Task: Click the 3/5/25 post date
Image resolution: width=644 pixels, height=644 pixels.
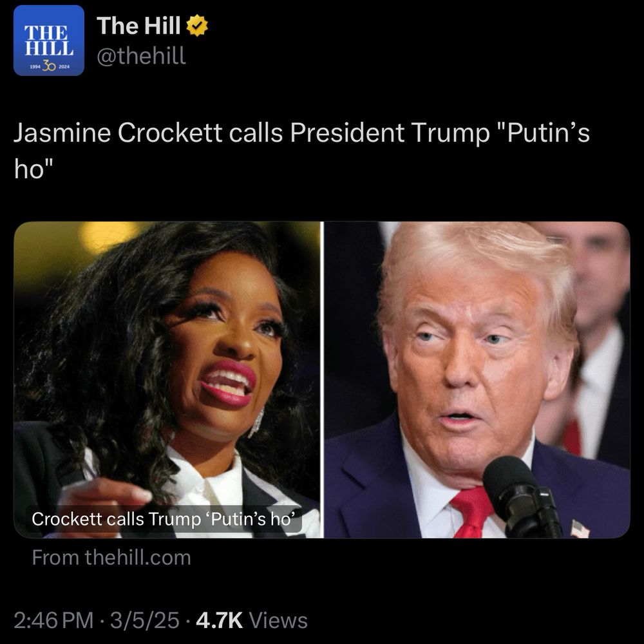Action: click(x=144, y=620)
